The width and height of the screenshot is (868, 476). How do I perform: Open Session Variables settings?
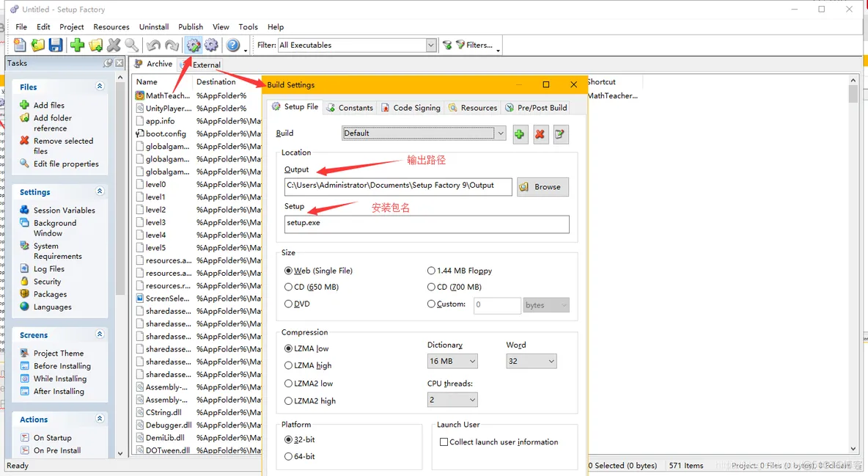[x=65, y=210]
